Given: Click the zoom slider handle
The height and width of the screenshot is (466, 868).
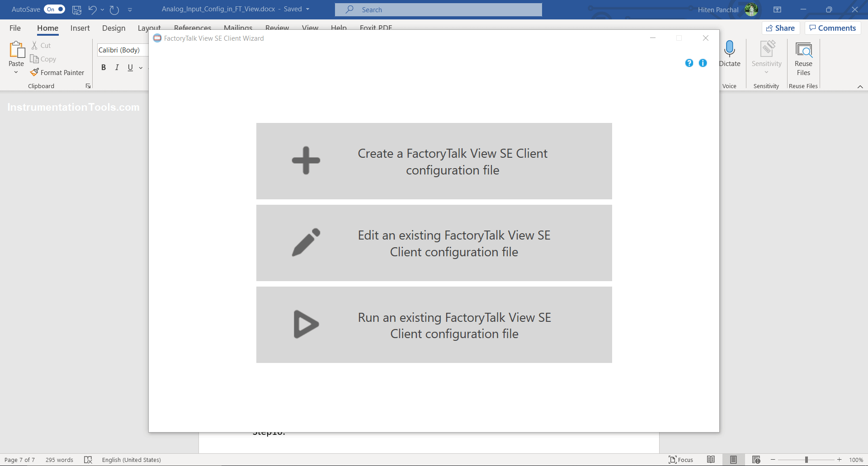Looking at the screenshot, I should click(806, 460).
